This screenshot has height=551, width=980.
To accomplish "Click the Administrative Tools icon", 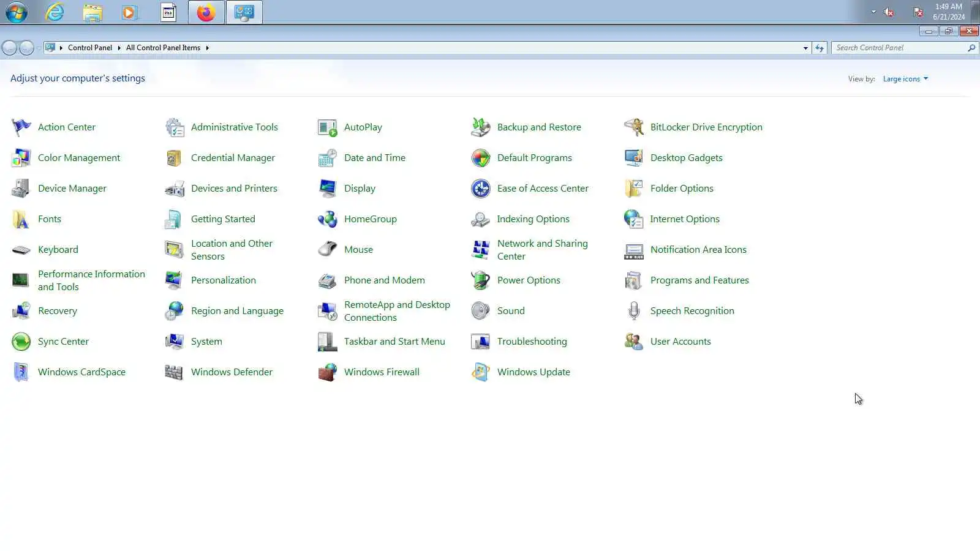I will point(175,127).
